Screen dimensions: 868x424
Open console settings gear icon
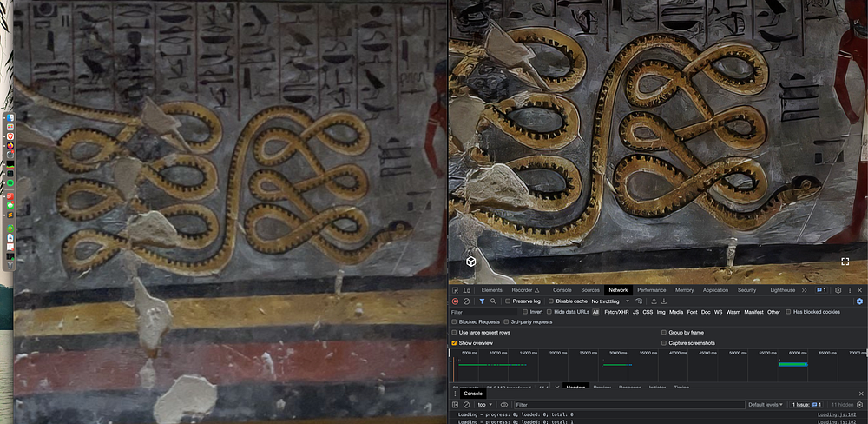[859, 405]
